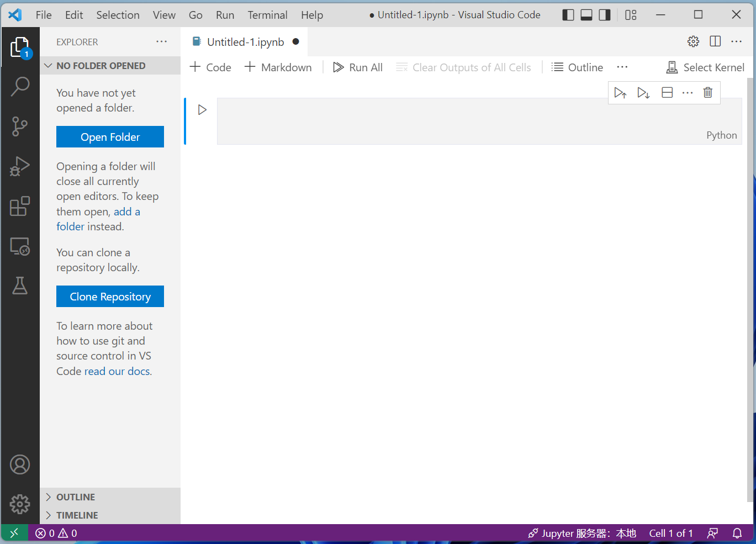Viewport: 756px width, 544px height.
Task: Open the Search view
Action: pyautogui.click(x=20, y=87)
